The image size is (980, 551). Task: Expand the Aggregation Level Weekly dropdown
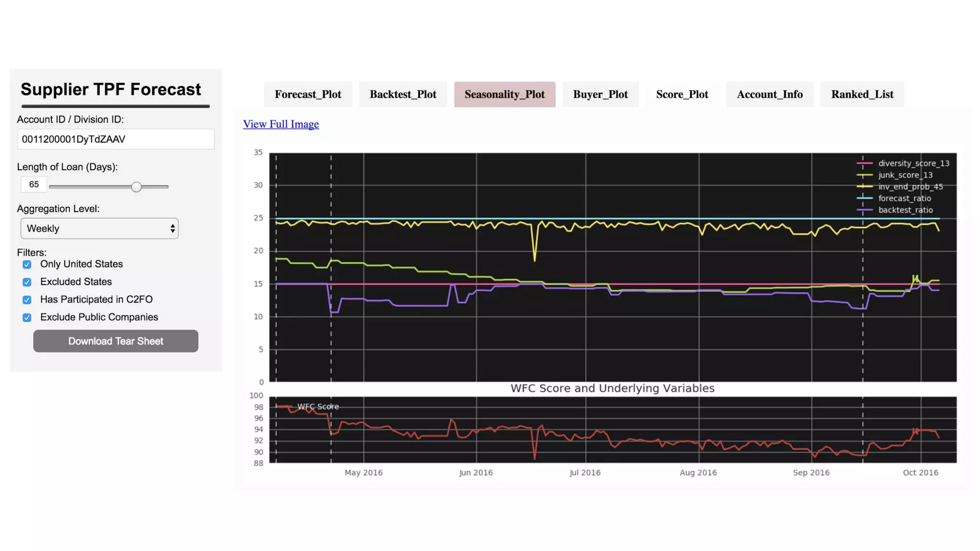[x=100, y=229]
